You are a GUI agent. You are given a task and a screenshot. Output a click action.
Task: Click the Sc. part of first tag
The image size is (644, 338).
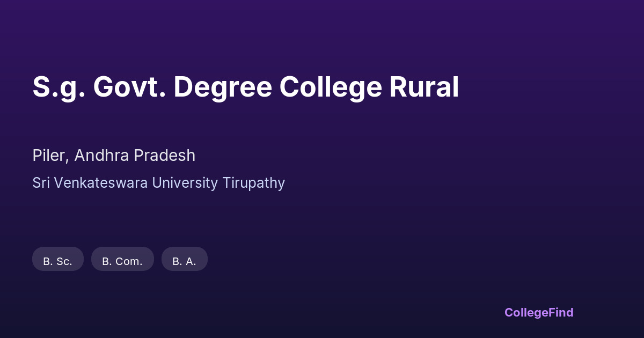tap(64, 261)
